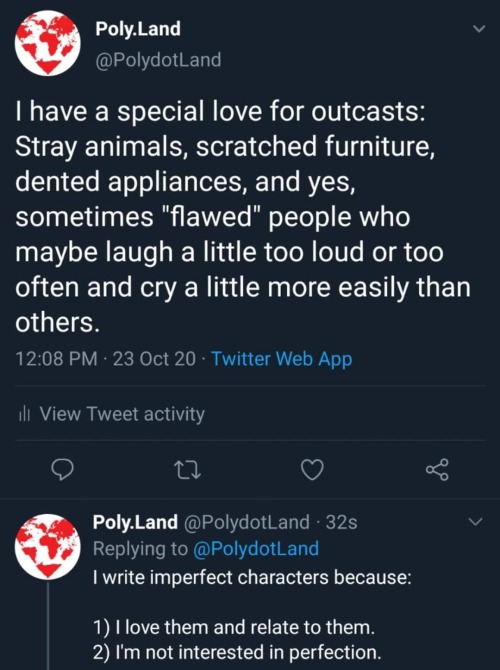Image resolution: width=500 pixels, height=670 pixels.
Task: Expand the main tweet options chevron
Action: click(x=479, y=29)
